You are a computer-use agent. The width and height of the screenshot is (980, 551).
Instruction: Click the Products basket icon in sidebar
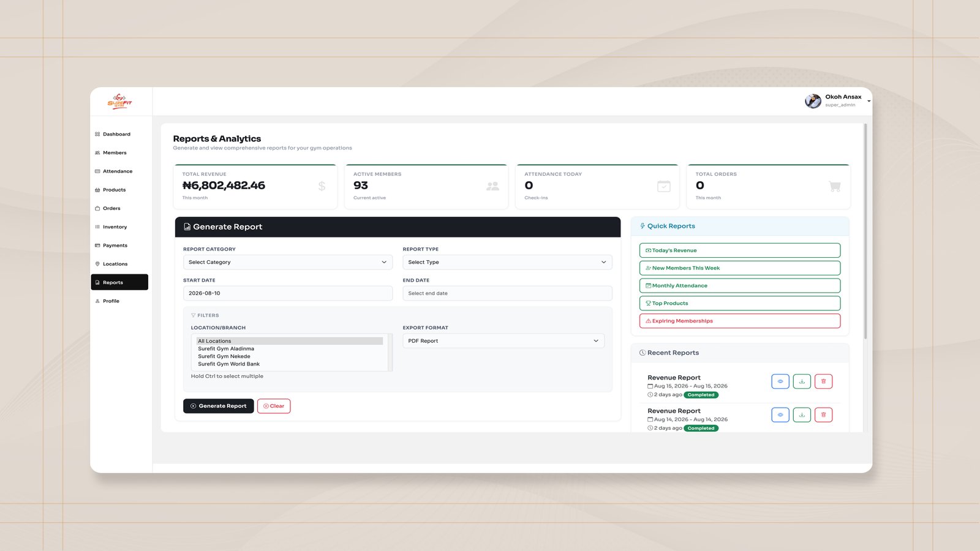97,190
